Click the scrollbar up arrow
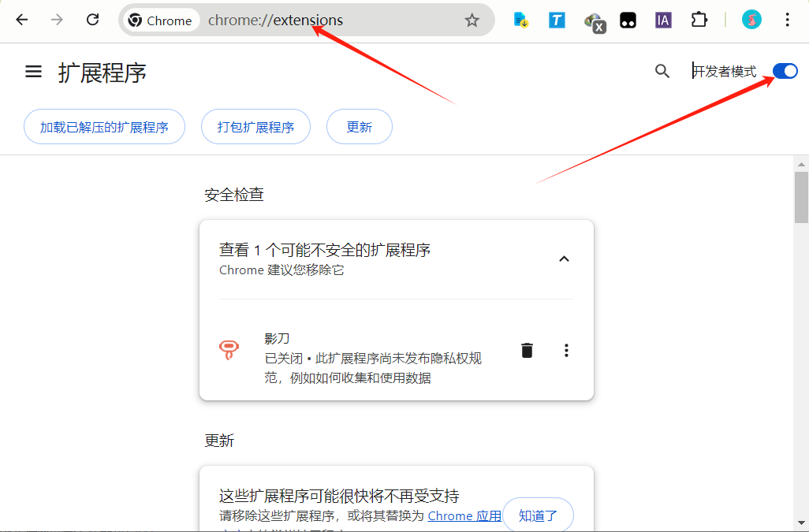Viewport: 809px width, 532px height. 801,165
